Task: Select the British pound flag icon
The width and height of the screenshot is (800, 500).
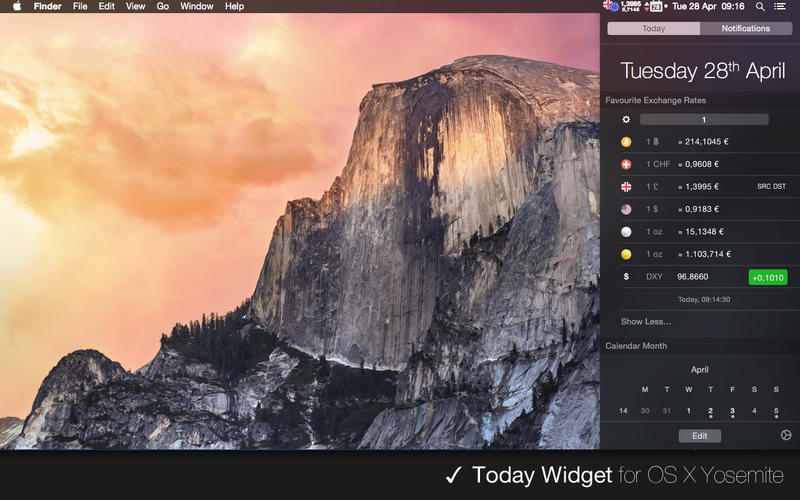Action: click(x=626, y=187)
